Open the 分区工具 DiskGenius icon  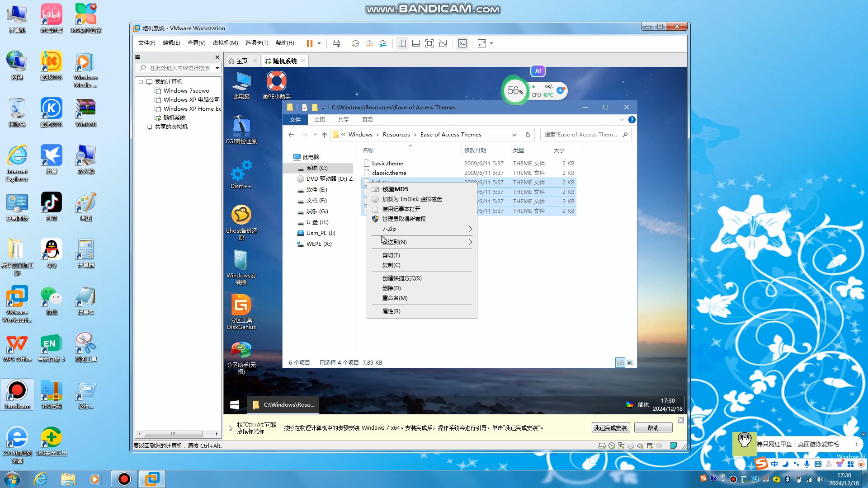241,311
